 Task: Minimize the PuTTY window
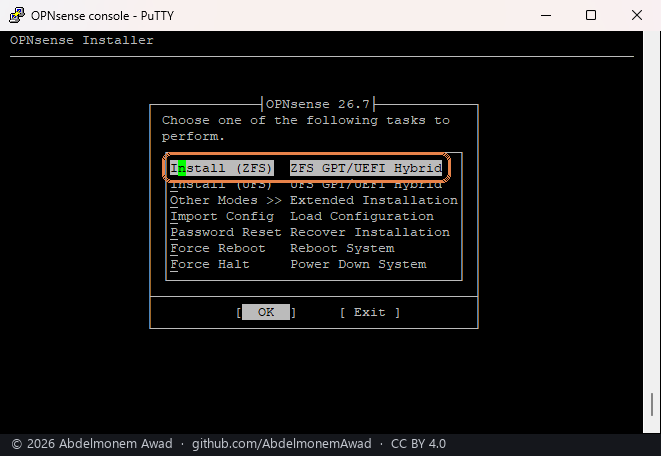point(546,16)
